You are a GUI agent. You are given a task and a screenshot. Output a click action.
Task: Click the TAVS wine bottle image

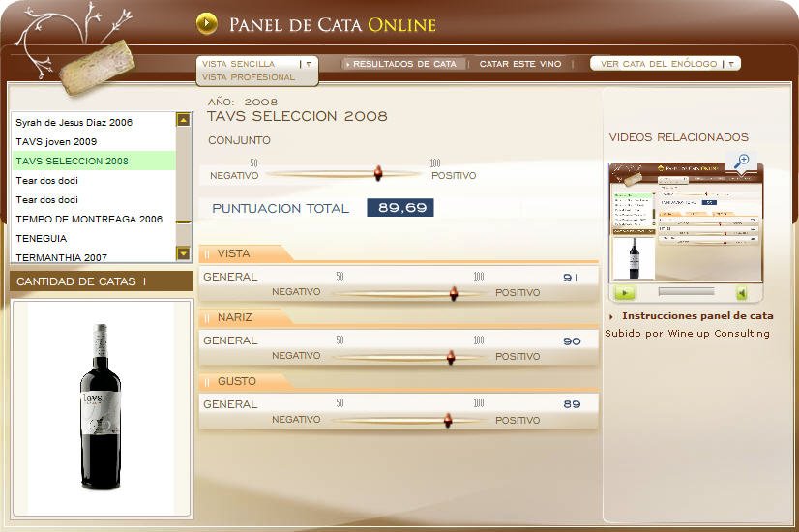coord(101,406)
